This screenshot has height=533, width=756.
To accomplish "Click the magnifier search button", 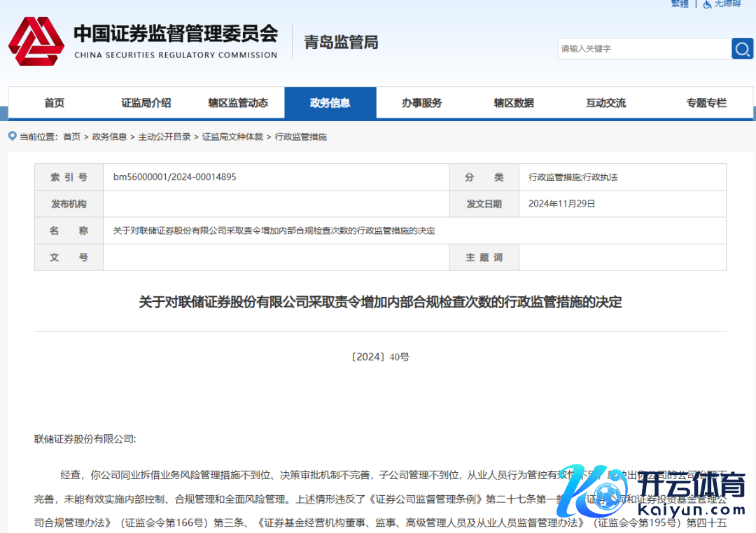I will coord(742,48).
